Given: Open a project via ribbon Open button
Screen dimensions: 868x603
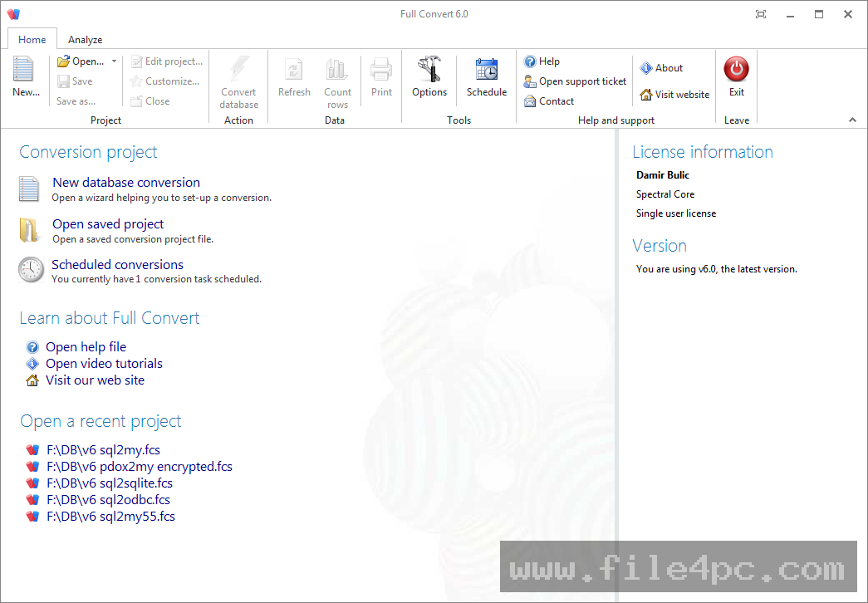Looking at the screenshot, I should [81, 61].
